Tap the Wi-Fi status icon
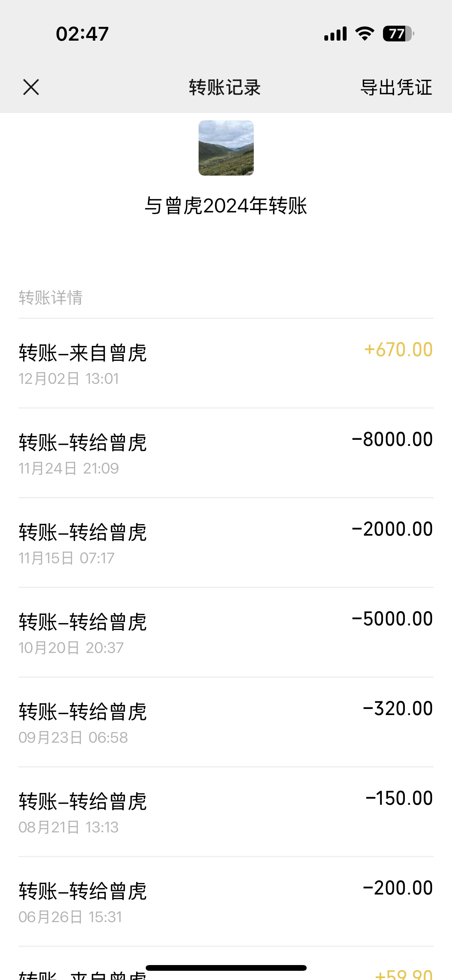The image size is (452, 980). [x=365, y=34]
